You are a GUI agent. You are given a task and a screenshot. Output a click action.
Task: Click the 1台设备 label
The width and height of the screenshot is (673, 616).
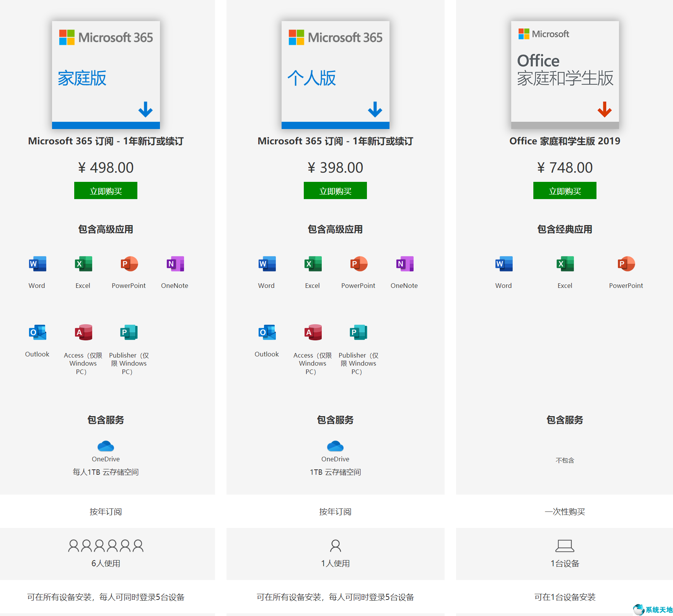point(565,564)
